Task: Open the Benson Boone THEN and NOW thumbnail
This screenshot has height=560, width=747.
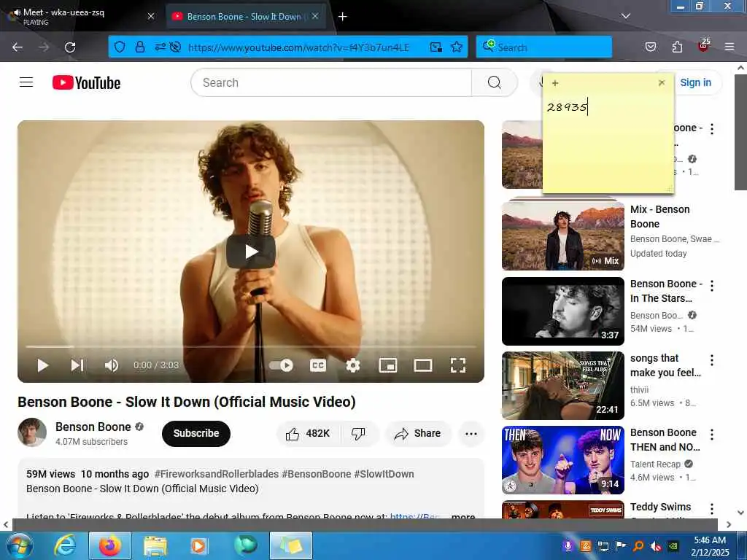Action: 562,460
